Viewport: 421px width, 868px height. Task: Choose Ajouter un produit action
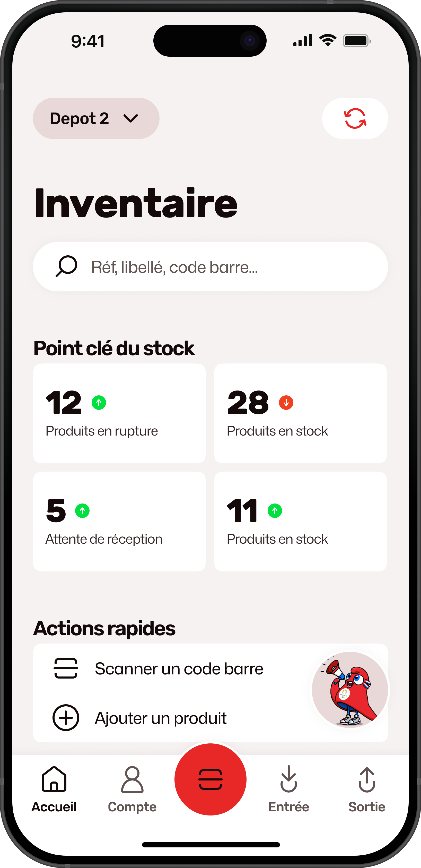coord(161,718)
